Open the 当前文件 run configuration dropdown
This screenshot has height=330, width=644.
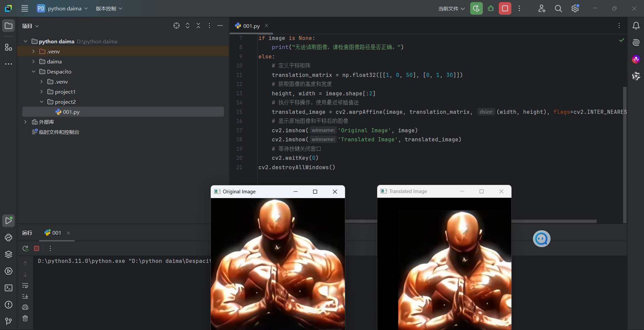tap(451, 8)
